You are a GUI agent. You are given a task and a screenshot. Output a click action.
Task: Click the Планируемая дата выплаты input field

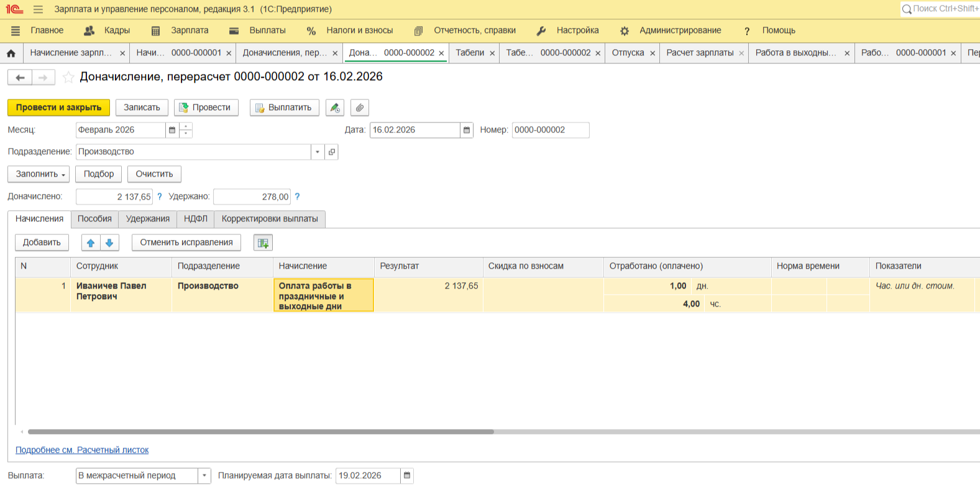point(368,476)
